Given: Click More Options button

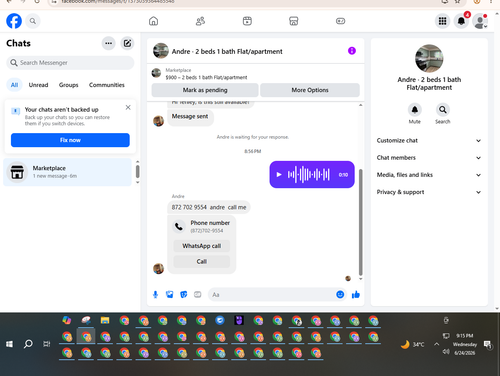Looking at the screenshot, I should (x=310, y=90).
